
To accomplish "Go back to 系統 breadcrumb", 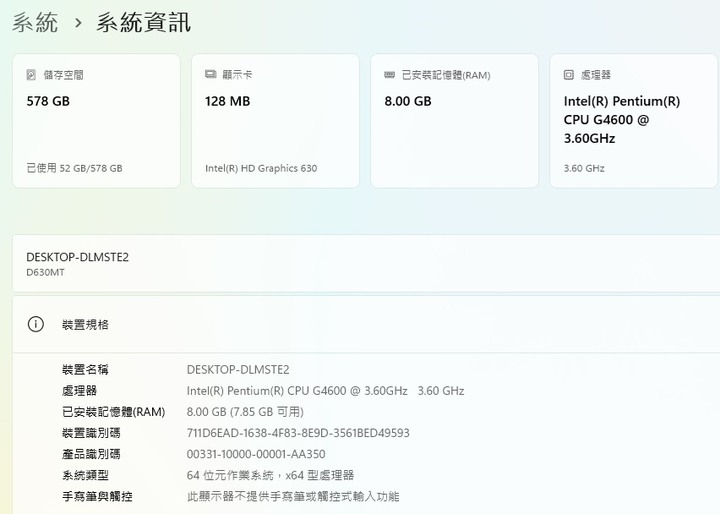I will 35,22.
